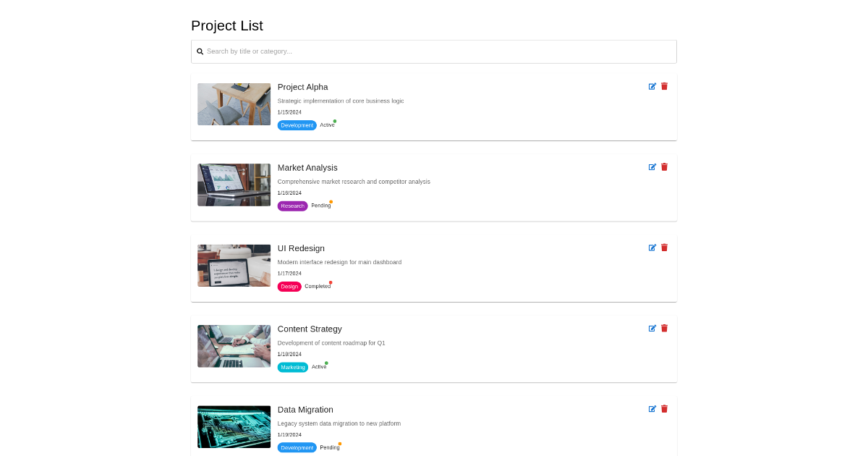Edit Content Strategy via its pencil icon

[x=652, y=328]
